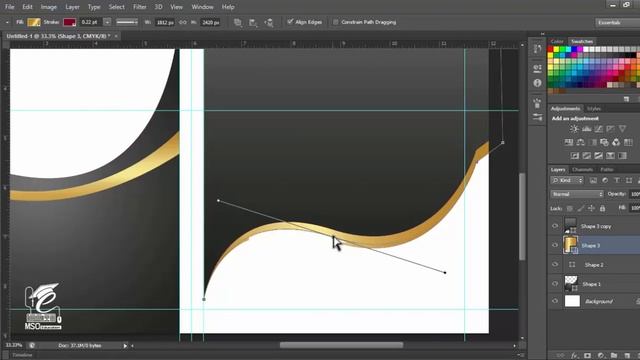Toggle Align Edges checkbox
This screenshot has width=640, height=360.
click(290, 22)
